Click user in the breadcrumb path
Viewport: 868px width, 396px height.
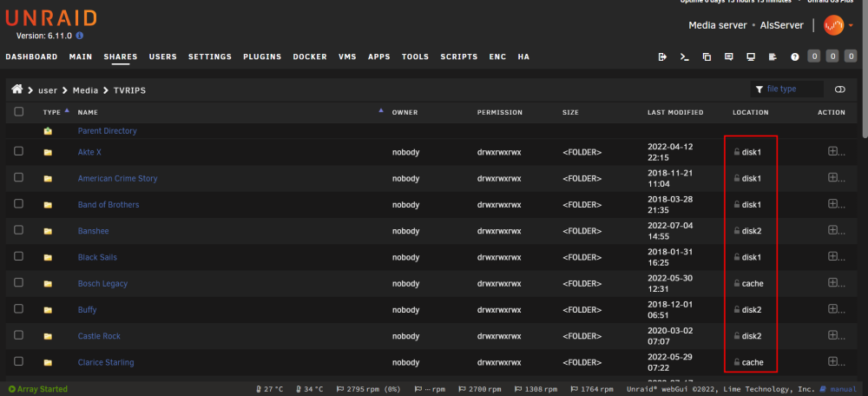pos(48,90)
